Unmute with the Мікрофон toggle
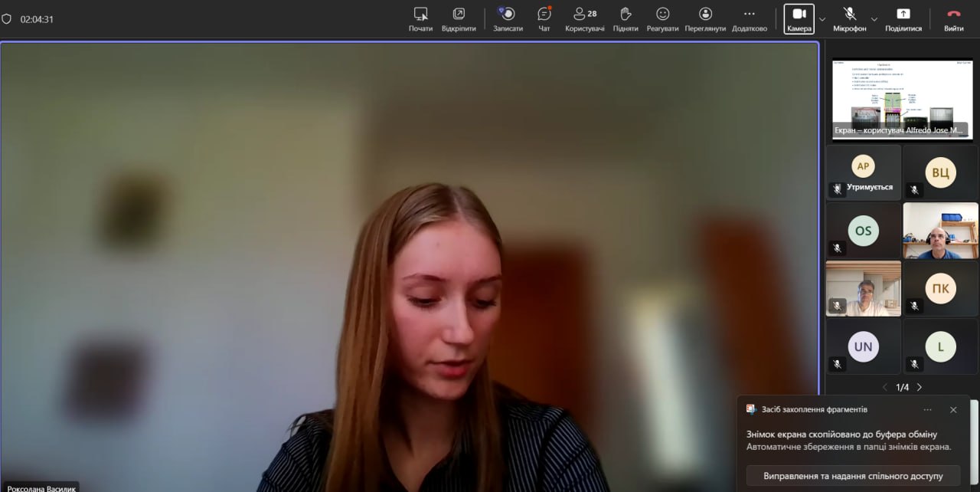 (x=850, y=19)
